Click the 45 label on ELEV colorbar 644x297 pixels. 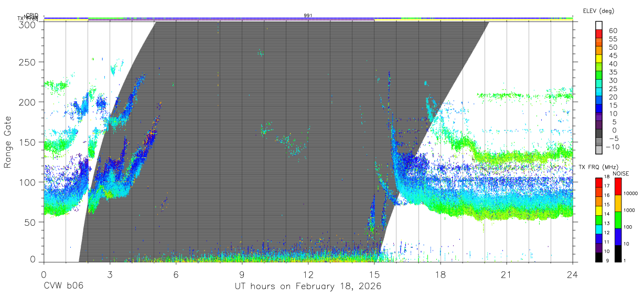(x=613, y=56)
